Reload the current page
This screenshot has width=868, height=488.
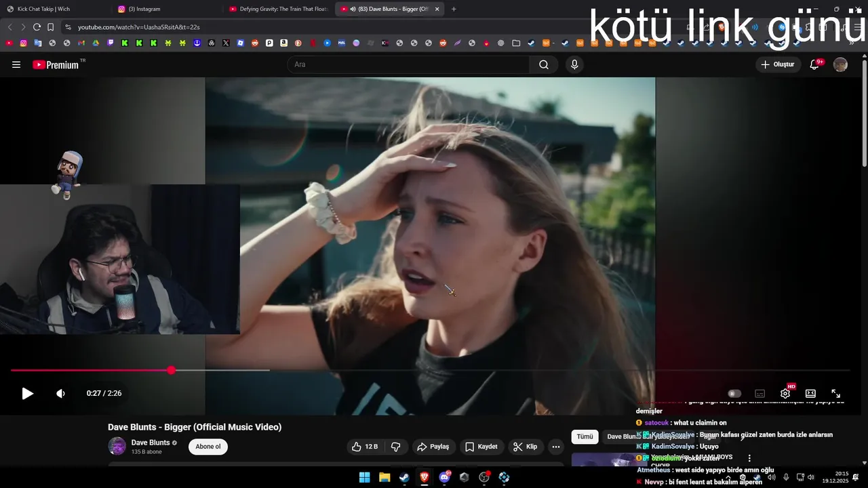[x=37, y=27]
